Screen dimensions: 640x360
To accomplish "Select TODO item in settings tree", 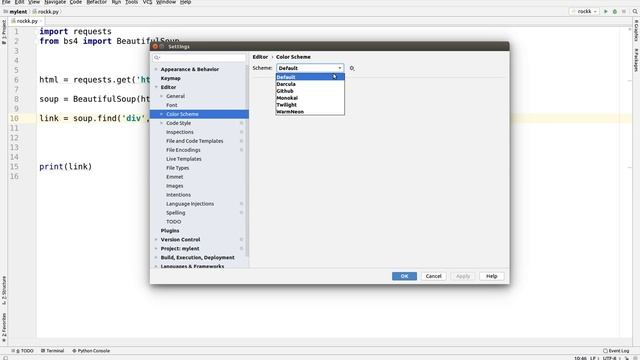I will [x=173, y=222].
